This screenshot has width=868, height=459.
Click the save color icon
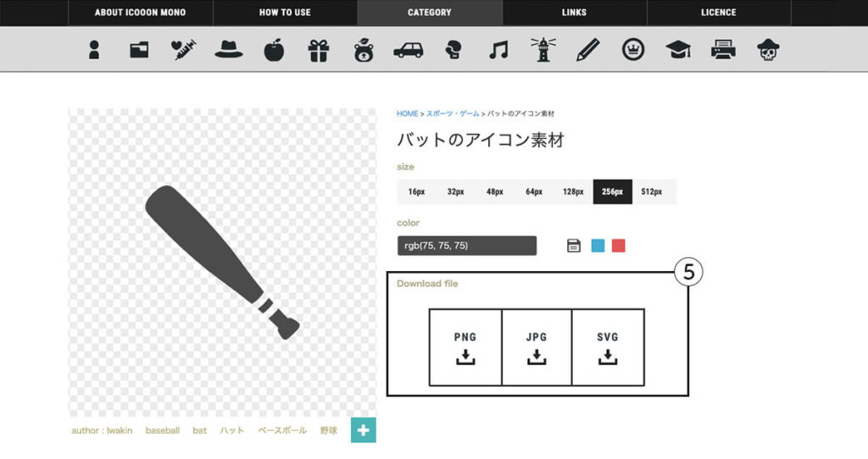click(574, 246)
